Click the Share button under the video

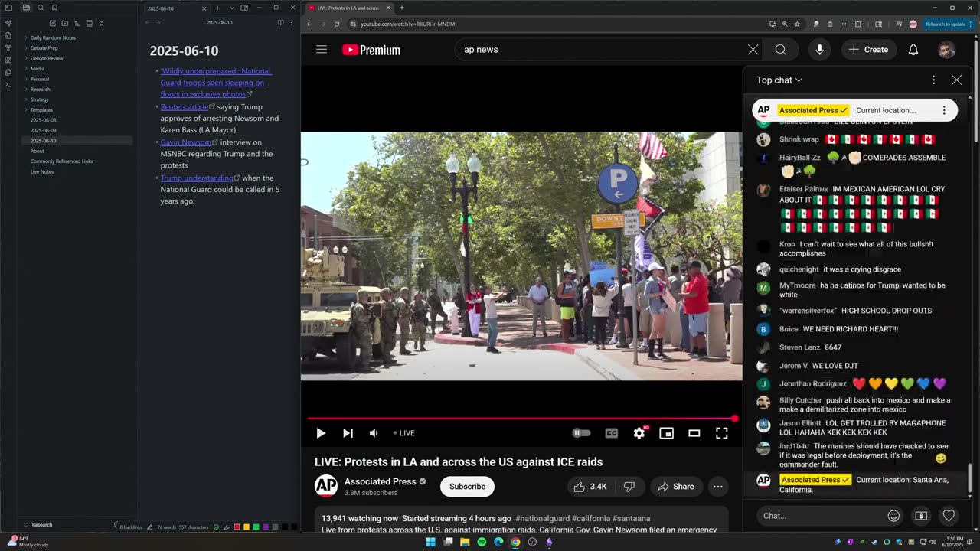tap(675, 487)
